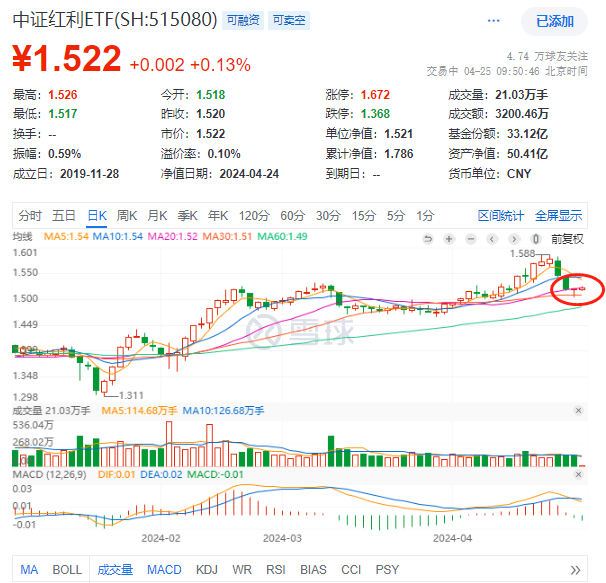Click the 可卖空 tag
Screen dimensions: 606x583
tap(289, 20)
